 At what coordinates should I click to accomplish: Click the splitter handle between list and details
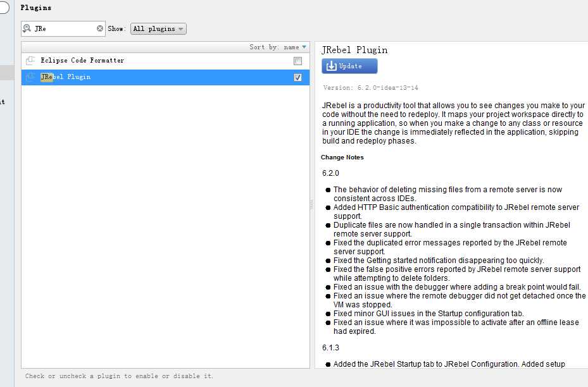coord(311,204)
